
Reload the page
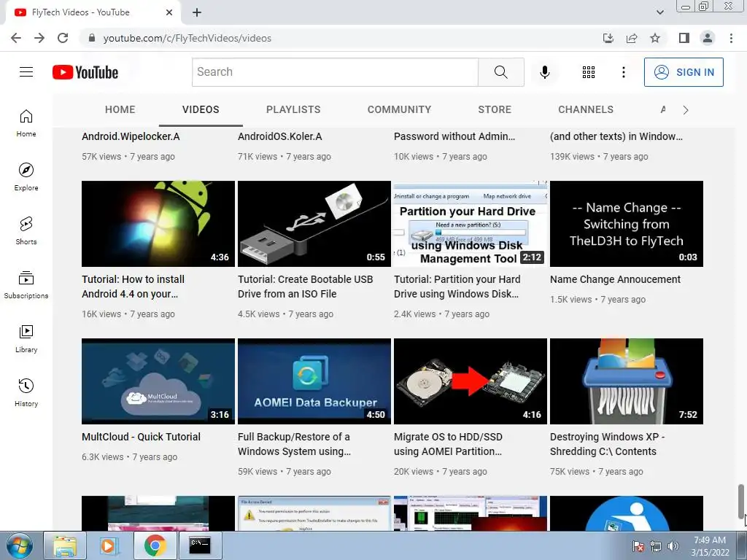[63, 38]
